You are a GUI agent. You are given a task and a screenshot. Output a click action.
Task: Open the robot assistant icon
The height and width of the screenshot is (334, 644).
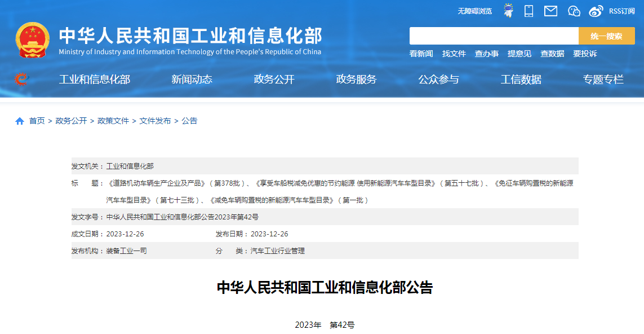point(508,11)
